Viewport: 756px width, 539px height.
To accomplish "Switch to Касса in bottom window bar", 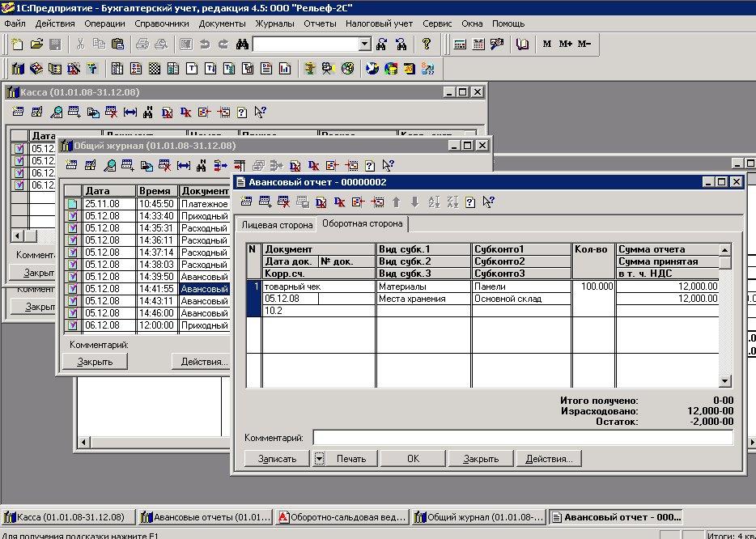I will 67,517.
